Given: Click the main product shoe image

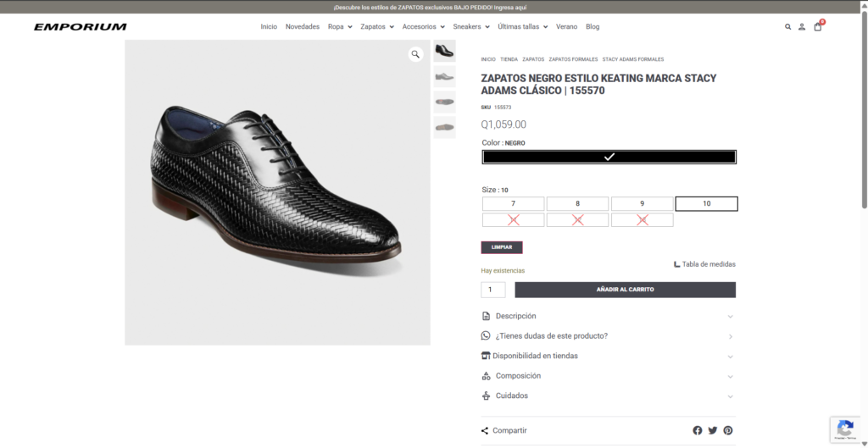Looking at the screenshot, I should click(277, 192).
